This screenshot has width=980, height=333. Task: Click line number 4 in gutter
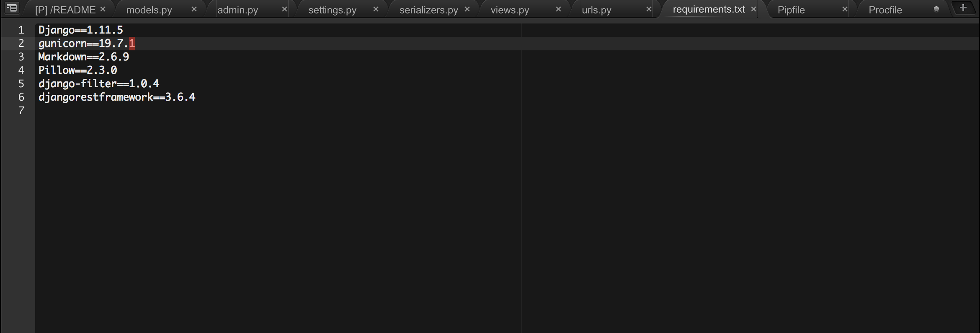(21, 70)
